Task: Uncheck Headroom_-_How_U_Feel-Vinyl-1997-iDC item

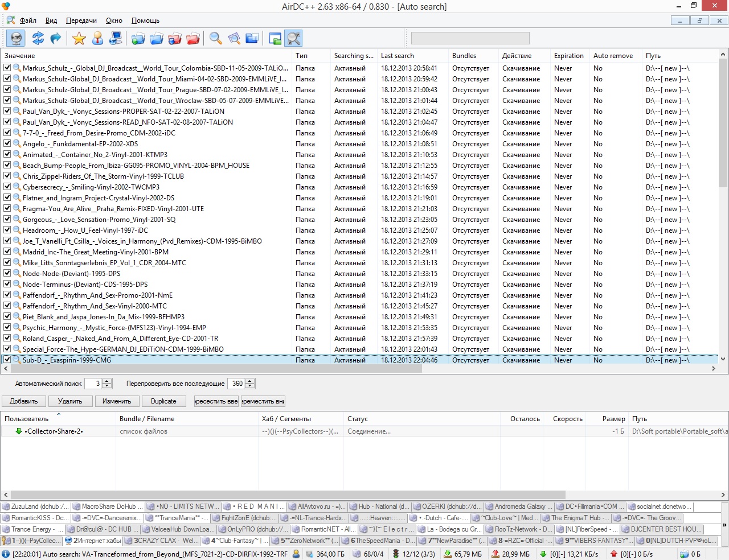Action: click(x=7, y=230)
